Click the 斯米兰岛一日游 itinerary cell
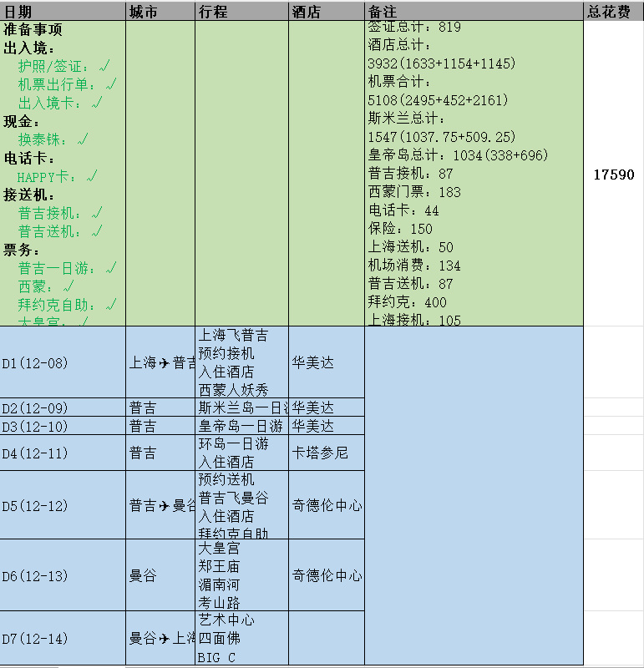Viewport: 644px width, 668px height. pyautogui.click(x=241, y=407)
